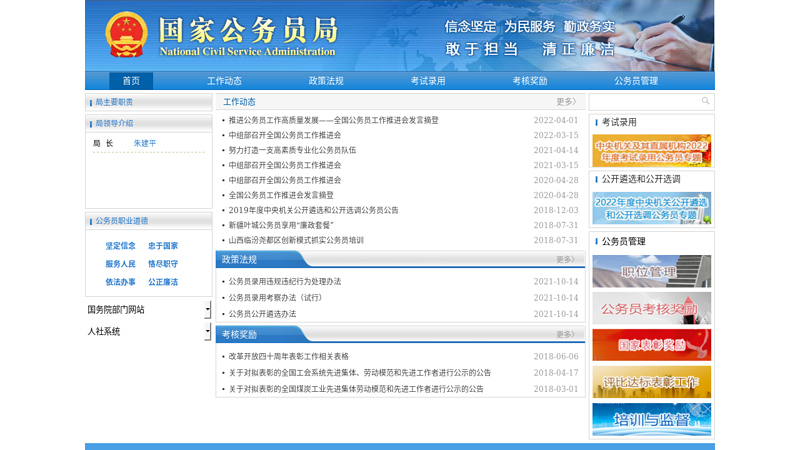Open the 全国工会系统先进集体 announcement
Screen dimensions: 800x450
coord(360,373)
